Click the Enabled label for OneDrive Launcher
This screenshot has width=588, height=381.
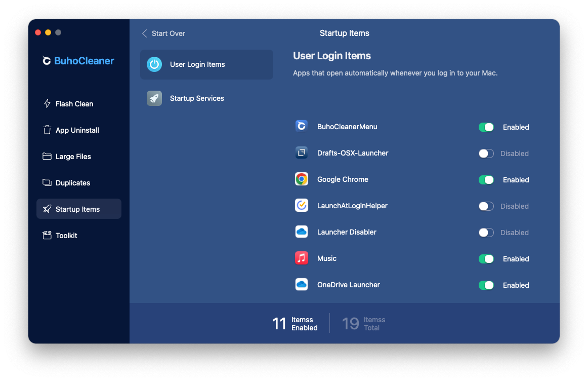516,285
